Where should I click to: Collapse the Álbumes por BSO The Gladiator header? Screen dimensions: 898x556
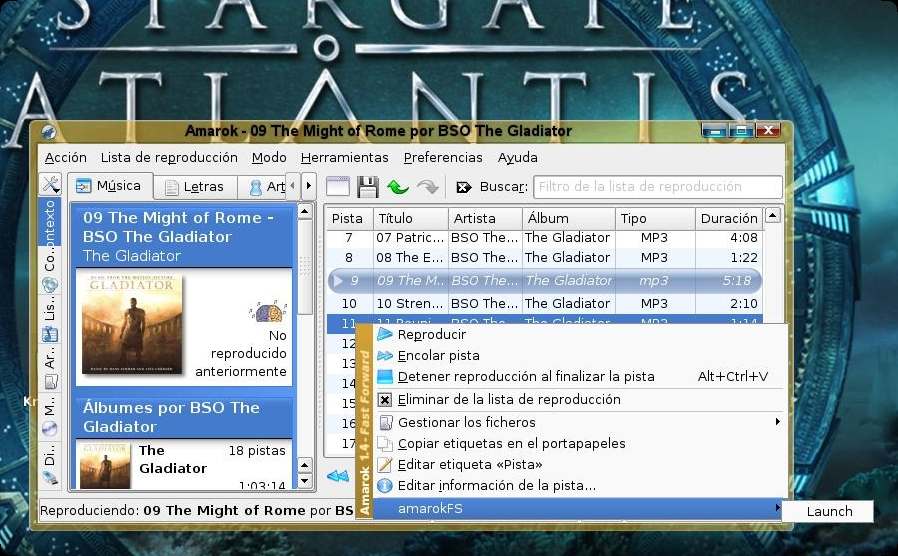click(184, 417)
